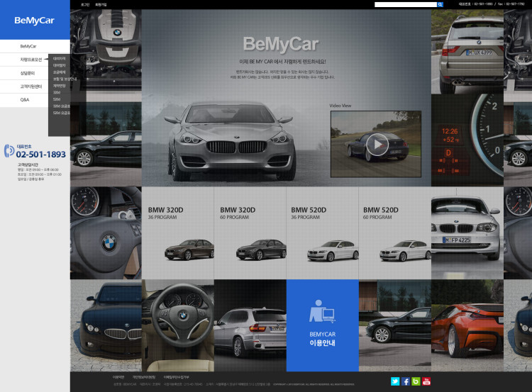Click the 회원가입 link at top

tap(101, 4)
